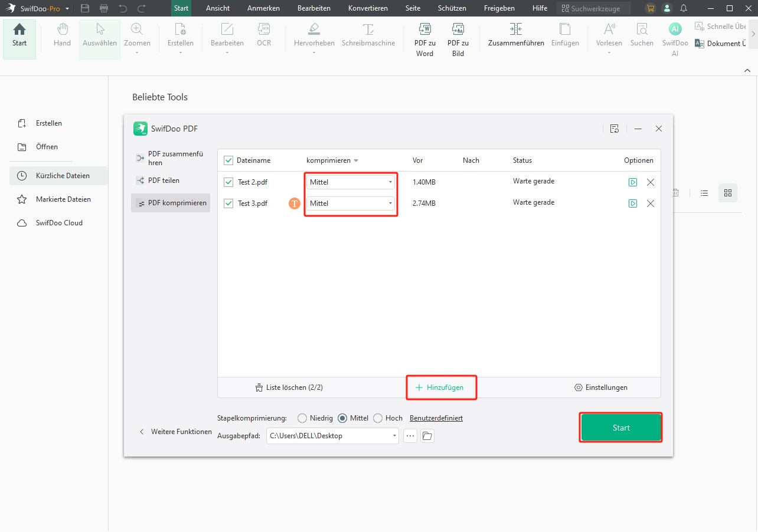Open the Schützen menu tab
Viewport: 758px width, 532px height.
point(452,8)
